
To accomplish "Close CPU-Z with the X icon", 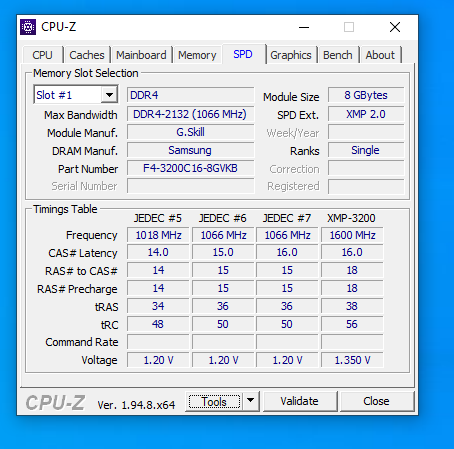I will [x=395, y=27].
